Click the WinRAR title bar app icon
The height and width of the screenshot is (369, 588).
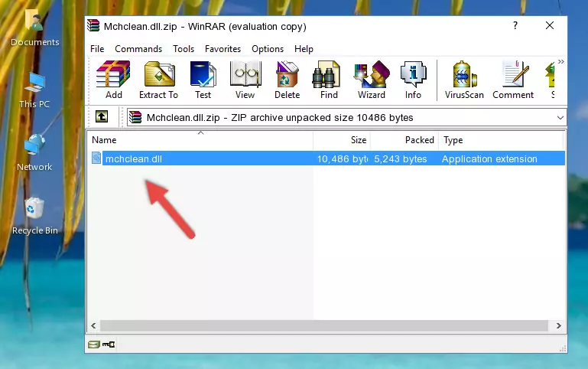click(93, 26)
